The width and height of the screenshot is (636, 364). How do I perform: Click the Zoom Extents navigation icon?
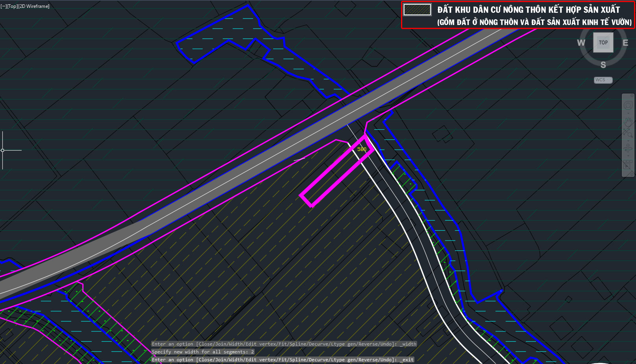[628, 133]
